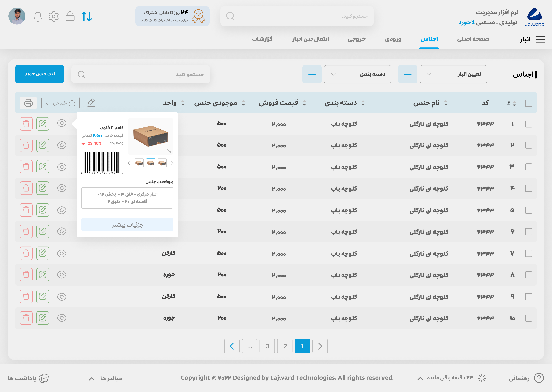Click the ثبت جنس جدید button
The width and height of the screenshot is (552, 392).
click(x=40, y=74)
